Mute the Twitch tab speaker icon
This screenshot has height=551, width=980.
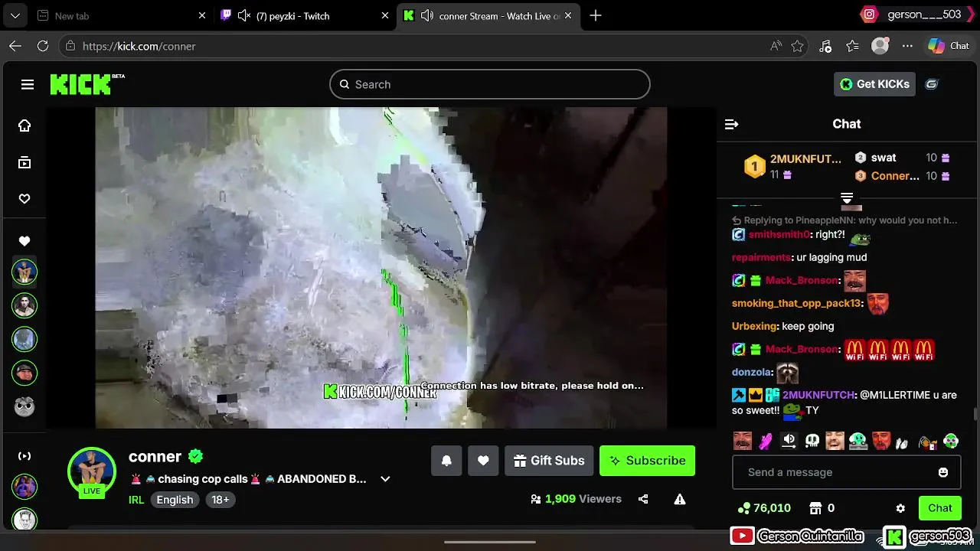tap(244, 16)
